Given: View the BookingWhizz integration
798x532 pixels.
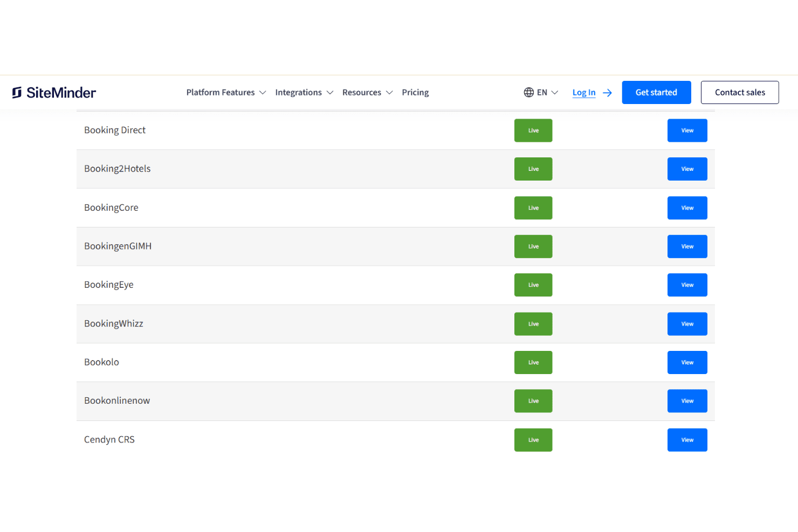Looking at the screenshot, I should 687,324.
